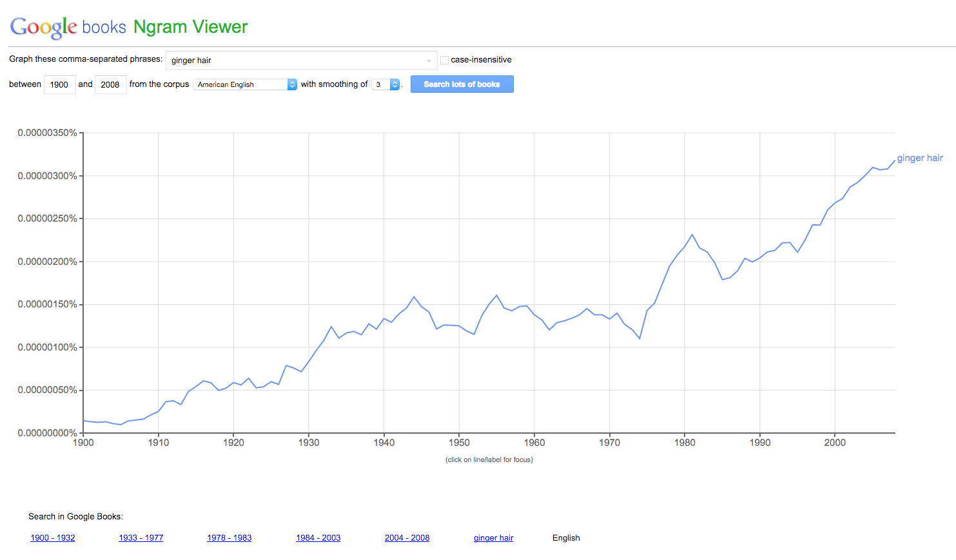Open the 2004 - 2008 link
This screenshot has height=560, width=956.
coord(407,537)
